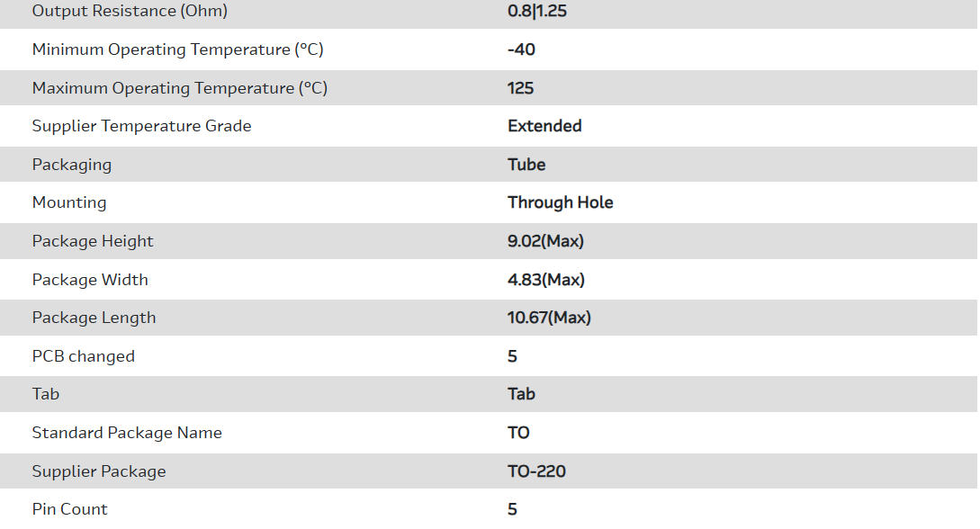Select the TO-220 supplier package value
This screenshot has height=529, width=980.
pos(536,471)
